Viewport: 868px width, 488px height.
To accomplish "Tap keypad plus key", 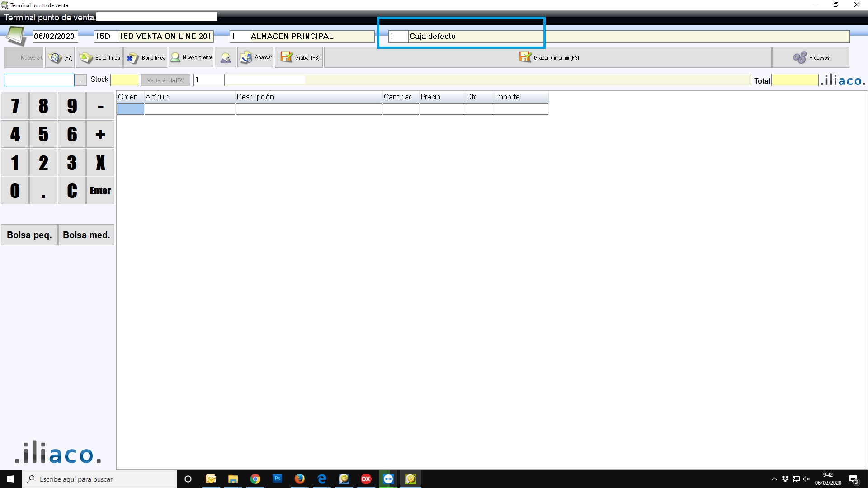I will coord(100,134).
